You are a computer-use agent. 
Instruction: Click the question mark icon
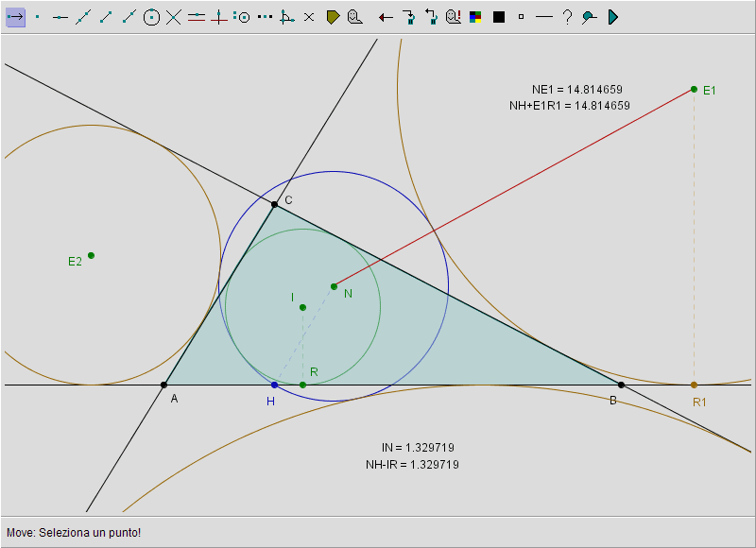[568, 17]
